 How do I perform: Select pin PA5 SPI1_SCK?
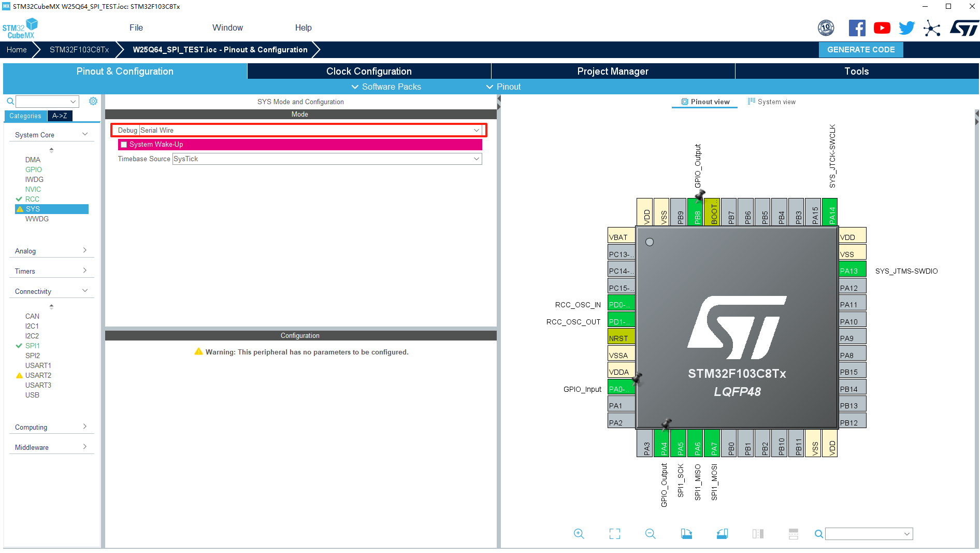click(x=678, y=443)
